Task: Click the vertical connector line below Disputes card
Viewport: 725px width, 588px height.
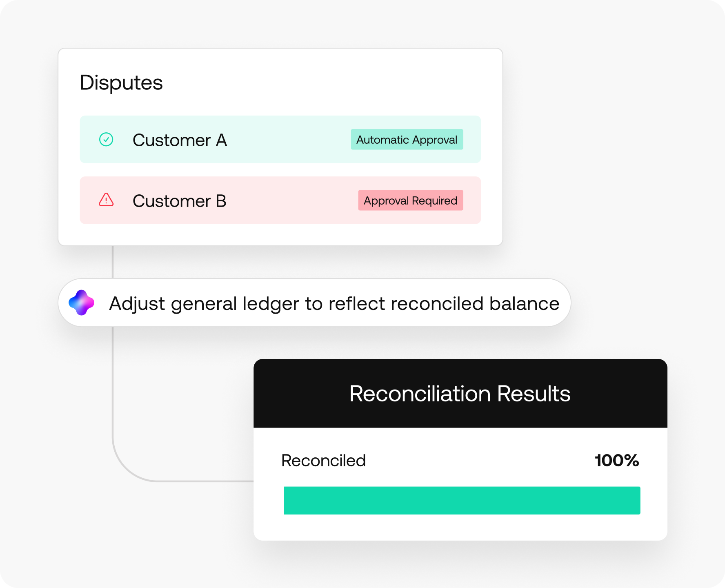Action: 113,262
